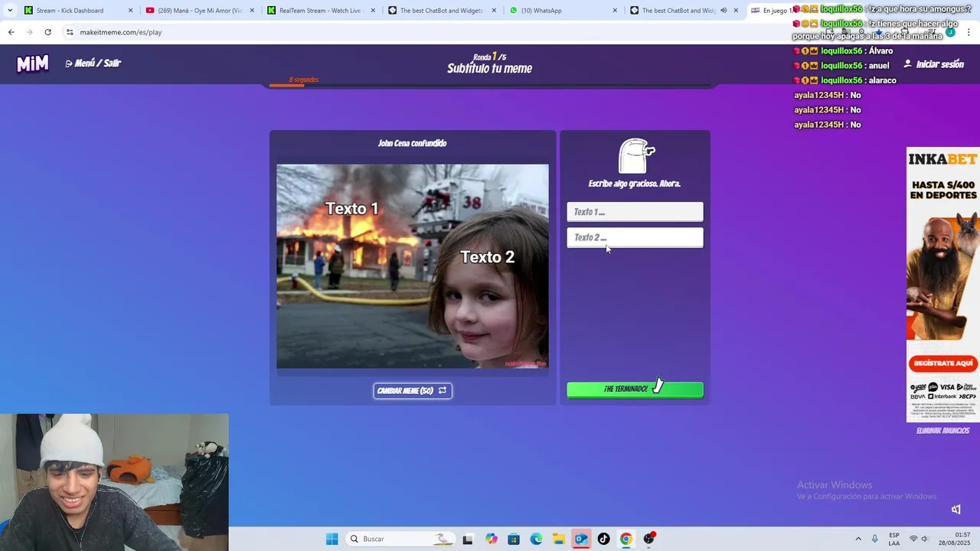This screenshot has width=980, height=551.
Task: Open Microsoft Store from taskbar
Action: pos(513,539)
